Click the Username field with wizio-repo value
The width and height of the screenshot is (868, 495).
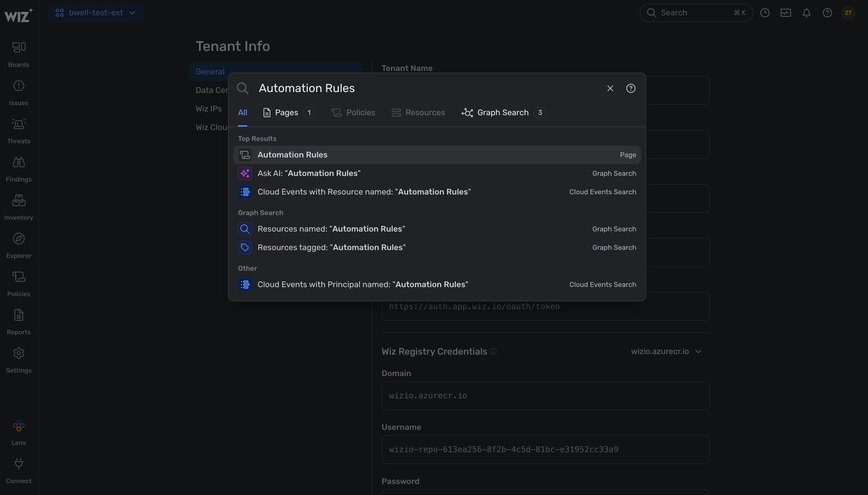[x=545, y=450]
